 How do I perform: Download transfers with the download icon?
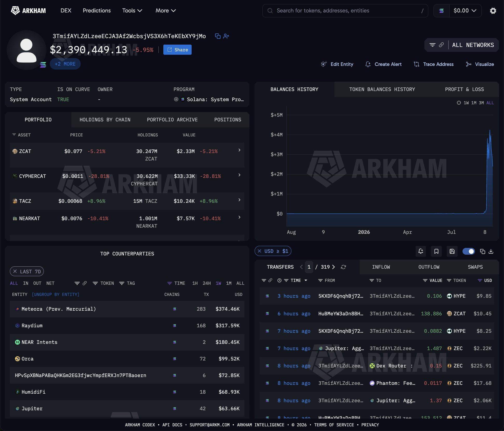[x=491, y=251]
